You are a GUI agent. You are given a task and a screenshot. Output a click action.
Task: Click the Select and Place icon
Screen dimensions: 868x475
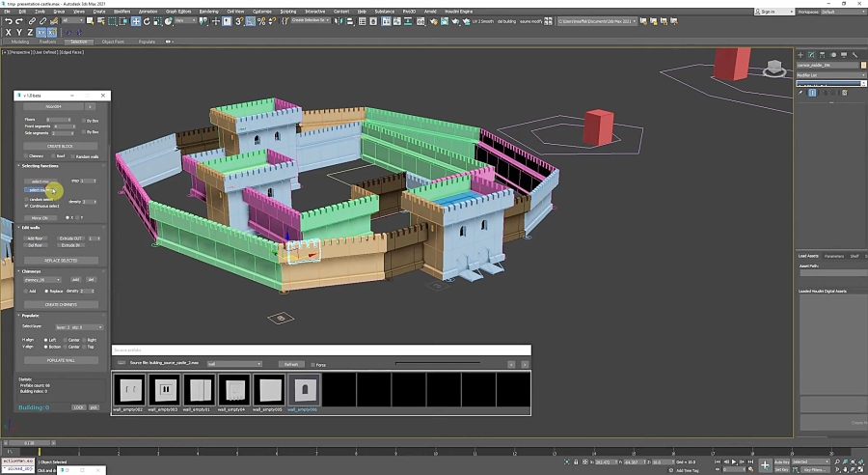click(169, 21)
